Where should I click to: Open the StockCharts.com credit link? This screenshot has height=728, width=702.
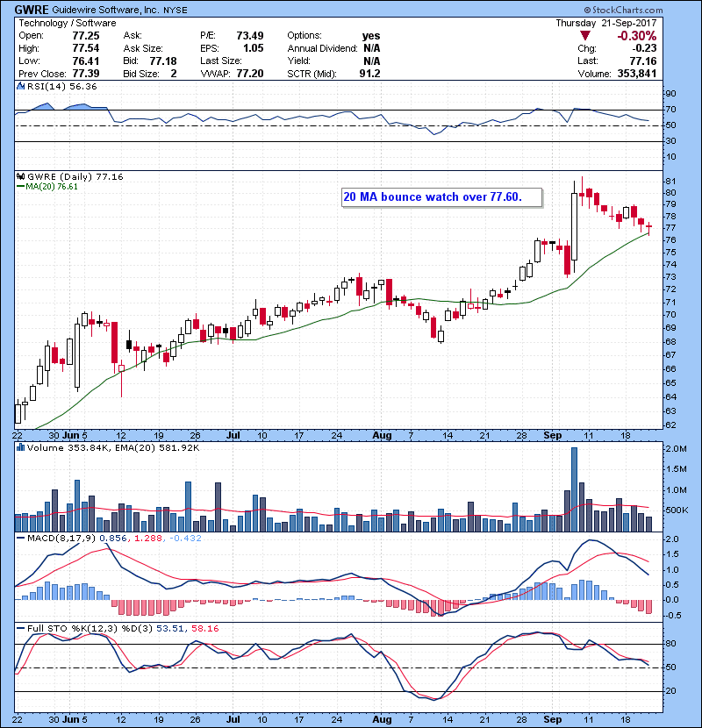tap(624, 10)
